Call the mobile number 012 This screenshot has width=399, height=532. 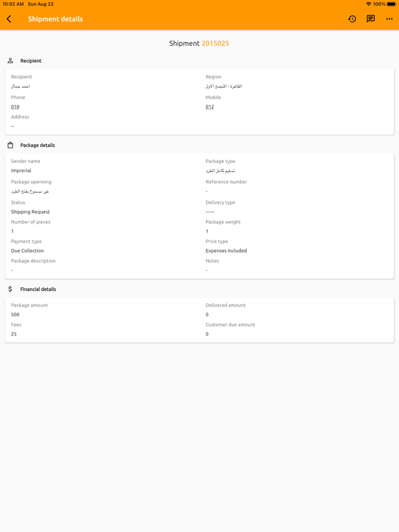pyautogui.click(x=210, y=107)
